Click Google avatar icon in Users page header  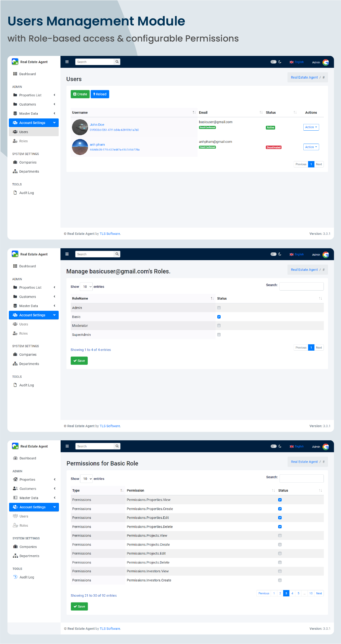coord(326,62)
